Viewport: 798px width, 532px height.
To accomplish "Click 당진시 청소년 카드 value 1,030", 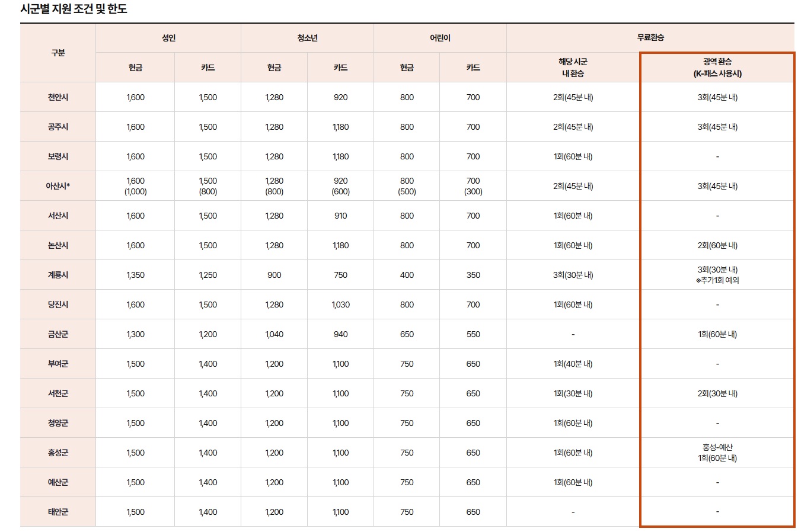I will pos(340,305).
